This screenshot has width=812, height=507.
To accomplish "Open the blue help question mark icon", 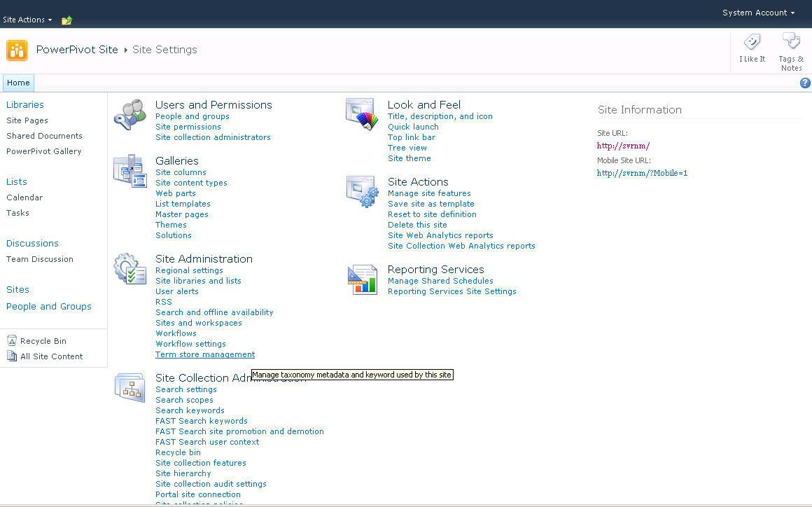I will point(805,83).
